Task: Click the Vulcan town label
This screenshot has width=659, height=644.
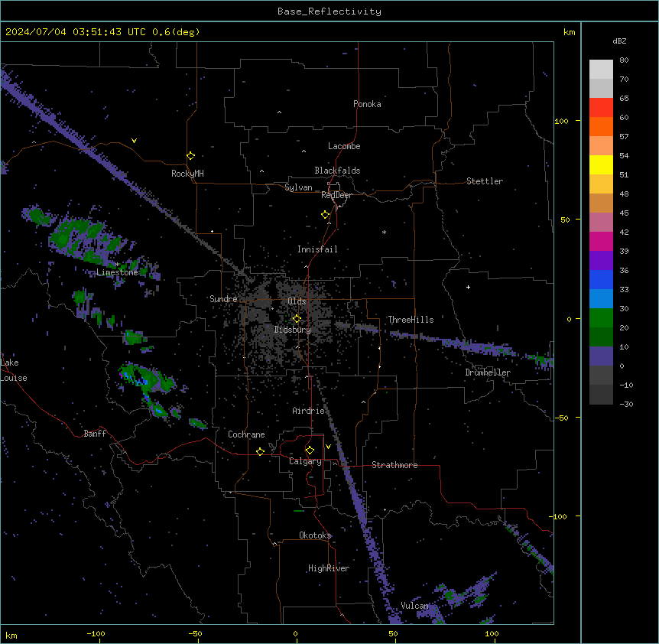Action: coord(414,606)
